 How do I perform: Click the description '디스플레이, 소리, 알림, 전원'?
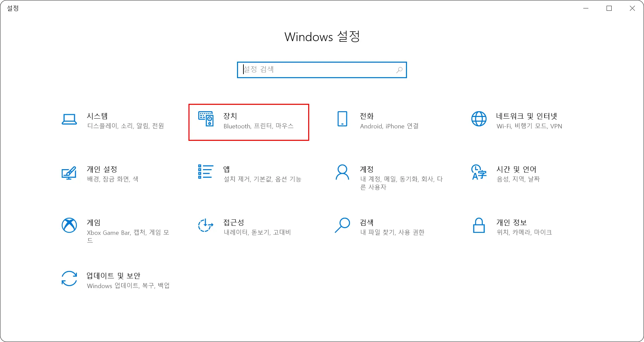125,126
